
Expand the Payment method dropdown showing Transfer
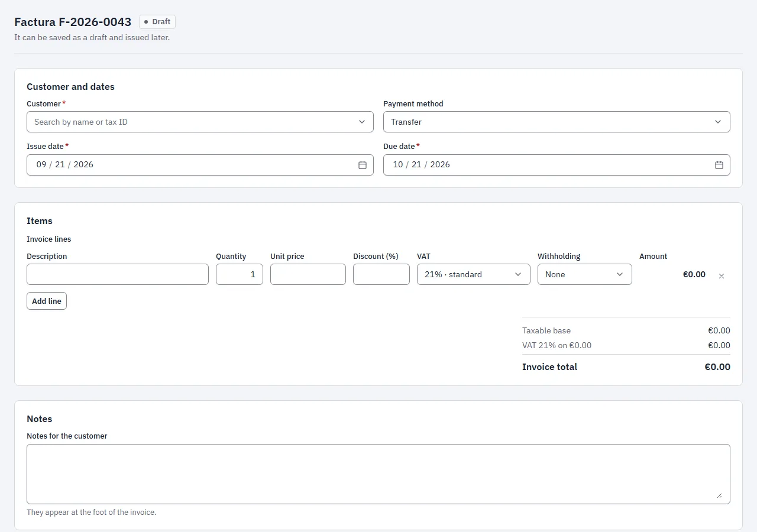click(x=557, y=122)
